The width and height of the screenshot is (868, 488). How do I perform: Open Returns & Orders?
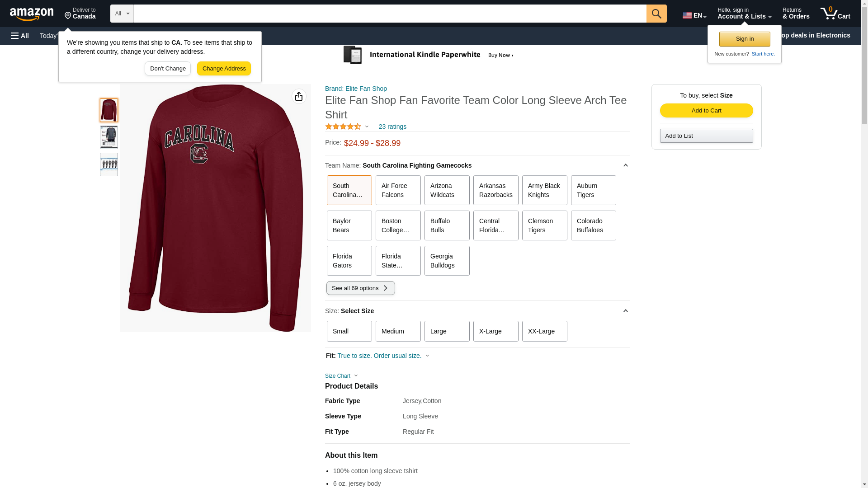(796, 14)
